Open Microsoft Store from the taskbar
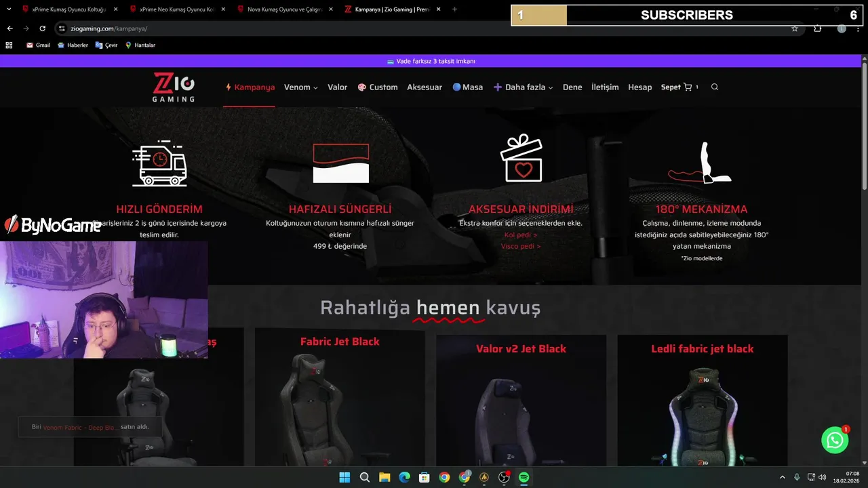 click(425, 477)
